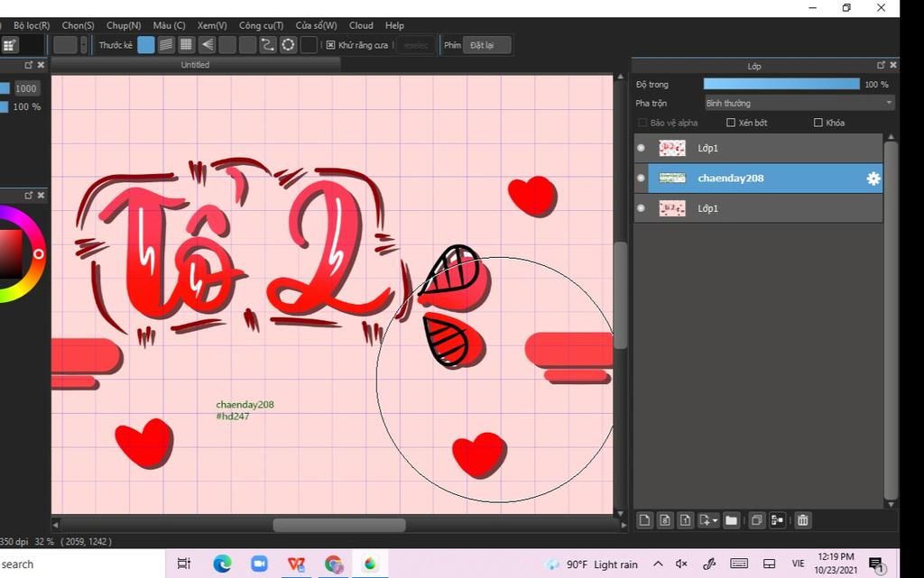Open the Công cụ(T) menu
This screenshot has height=578, width=924.
[x=261, y=25]
